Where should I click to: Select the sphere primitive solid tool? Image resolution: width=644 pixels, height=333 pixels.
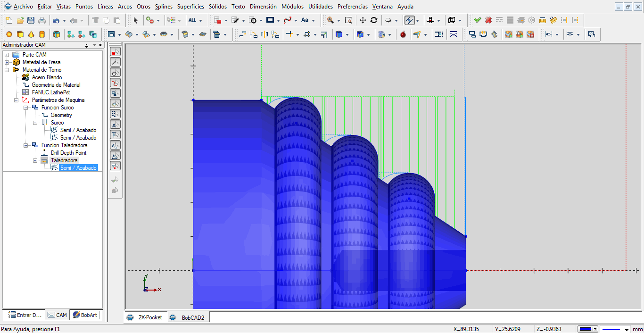(9, 34)
